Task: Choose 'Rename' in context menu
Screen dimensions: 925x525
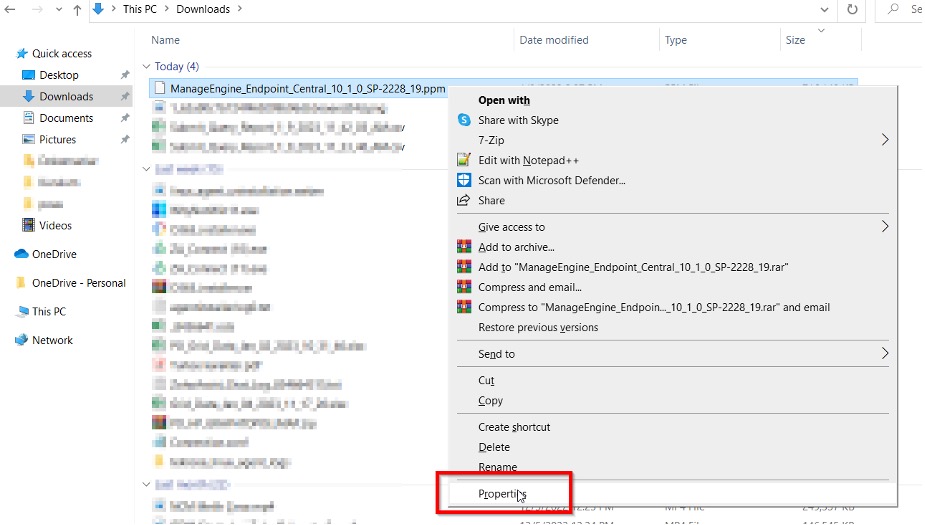Action: (497, 467)
